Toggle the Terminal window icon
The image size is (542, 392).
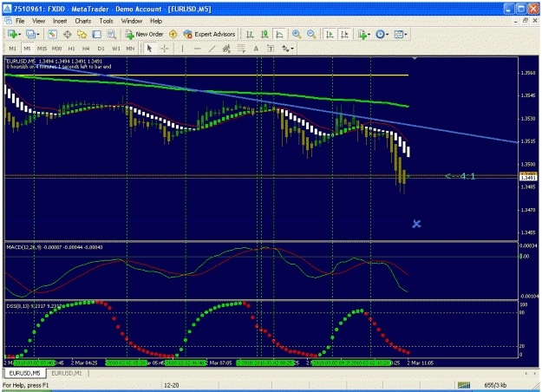tap(96, 34)
